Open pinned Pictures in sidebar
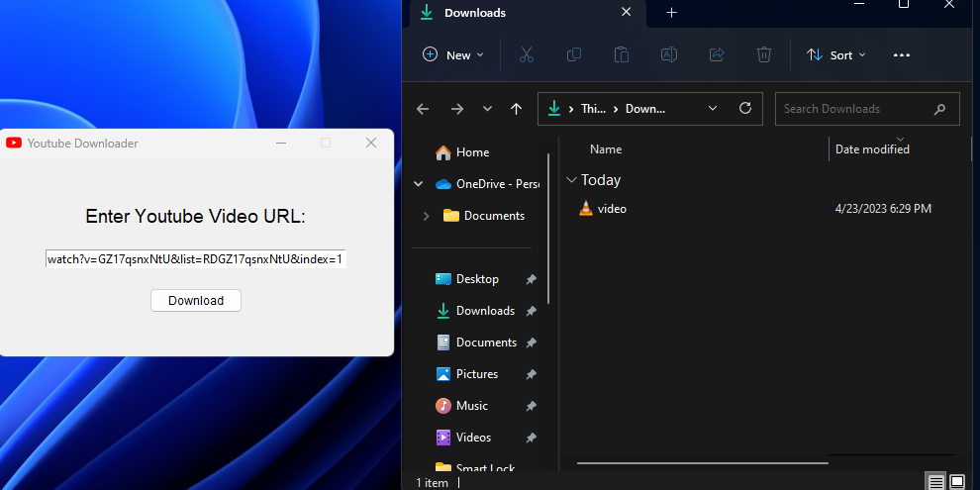 tap(466, 374)
